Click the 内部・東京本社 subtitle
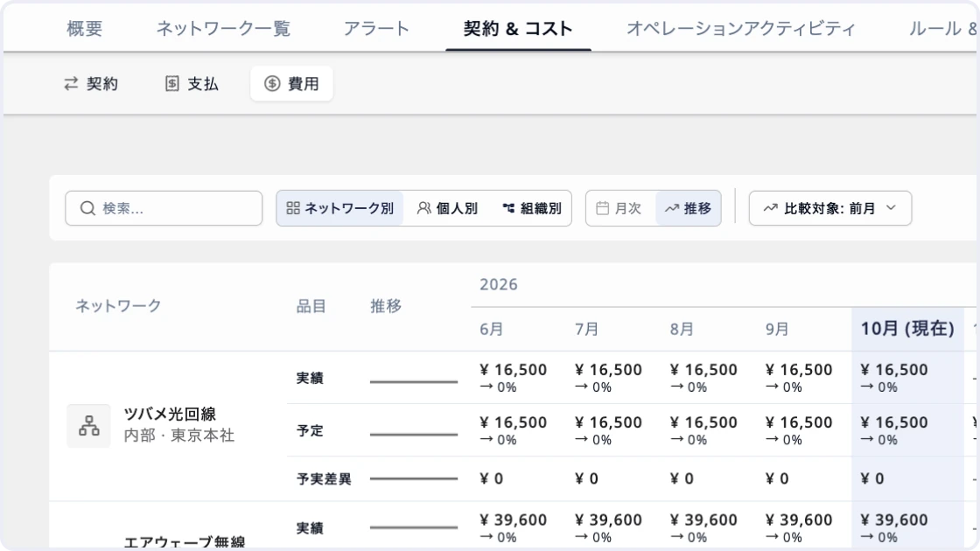Image resolution: width=980 pixels, height=551 pixels. (178, 436)
